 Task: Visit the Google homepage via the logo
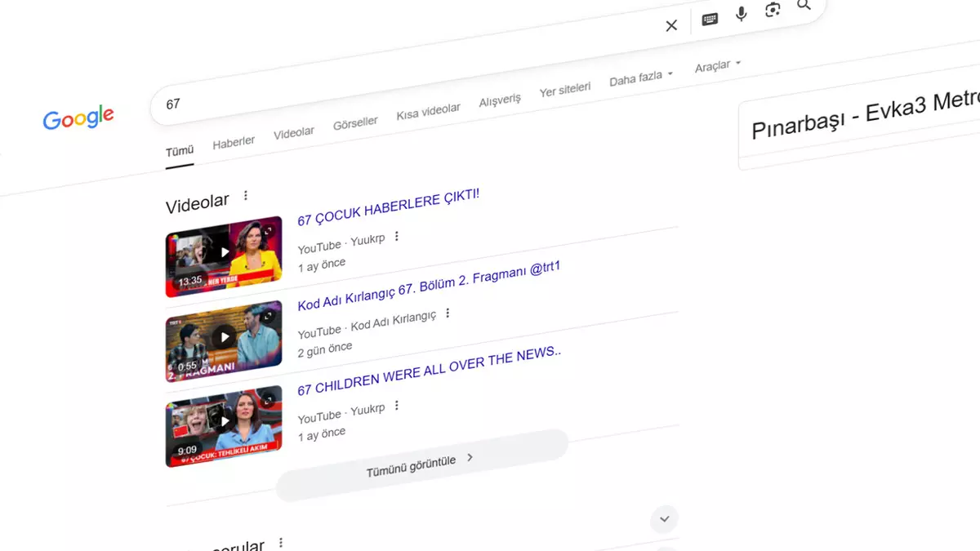click(x=78, y=118)
